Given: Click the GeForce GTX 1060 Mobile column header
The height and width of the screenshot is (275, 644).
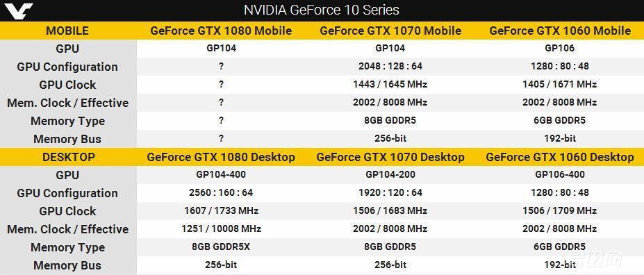Looking at the screenshot, I should pyautogui.click(x=560, y=31).
